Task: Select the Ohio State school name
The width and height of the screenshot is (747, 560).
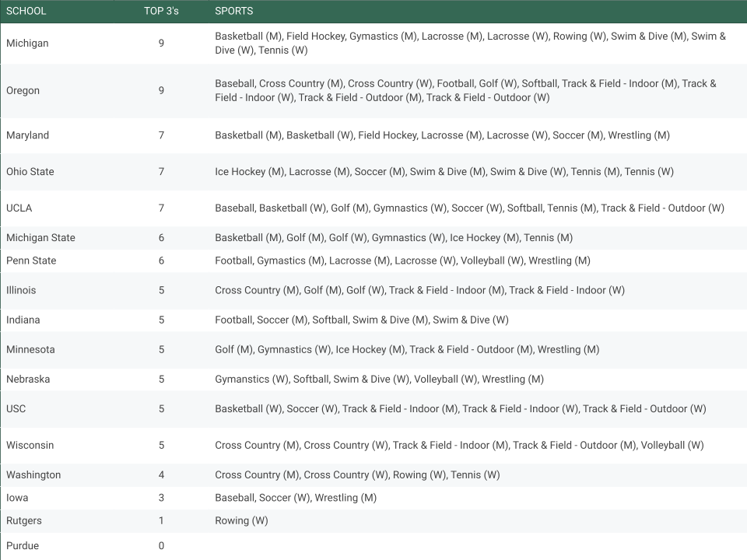Action: (30, 171)
